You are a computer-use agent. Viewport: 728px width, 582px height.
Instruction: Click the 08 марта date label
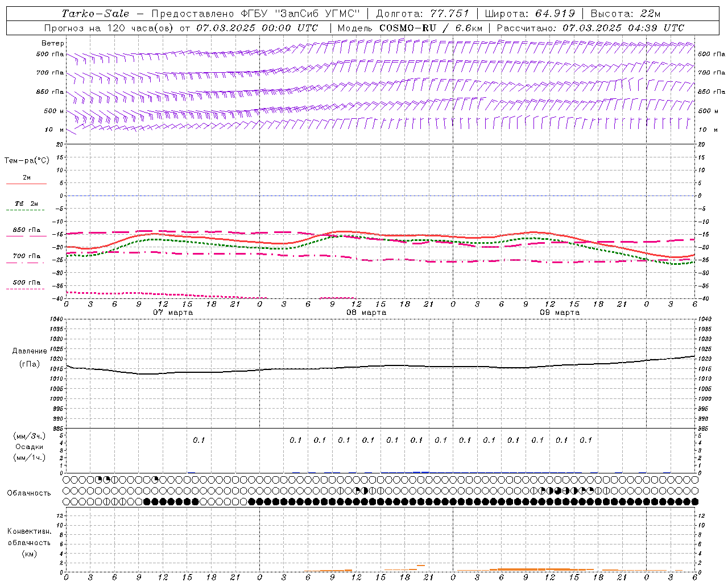[366, 313]
